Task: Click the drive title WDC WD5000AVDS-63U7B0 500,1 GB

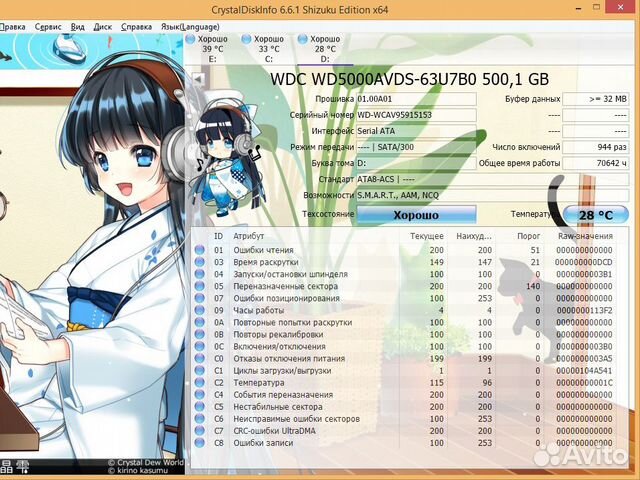Action: pos(409,79)
